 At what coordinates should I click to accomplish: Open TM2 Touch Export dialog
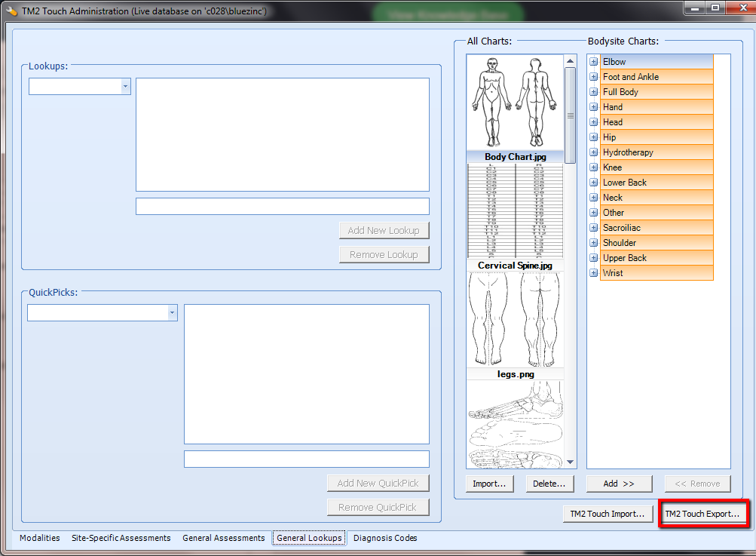point(702,514)
